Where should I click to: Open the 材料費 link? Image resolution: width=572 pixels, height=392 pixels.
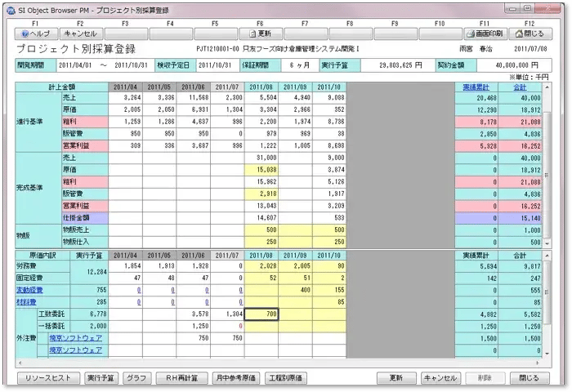27,302
